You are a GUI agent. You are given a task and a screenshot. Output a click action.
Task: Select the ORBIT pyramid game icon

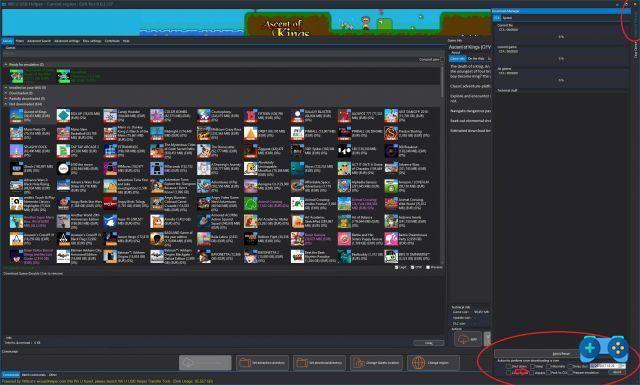click(251, 133)
